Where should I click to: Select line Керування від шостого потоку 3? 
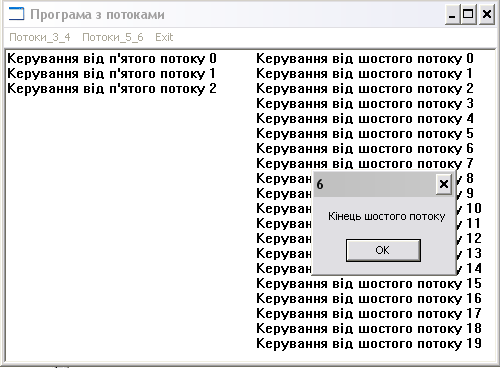click(x=365, y=104)
